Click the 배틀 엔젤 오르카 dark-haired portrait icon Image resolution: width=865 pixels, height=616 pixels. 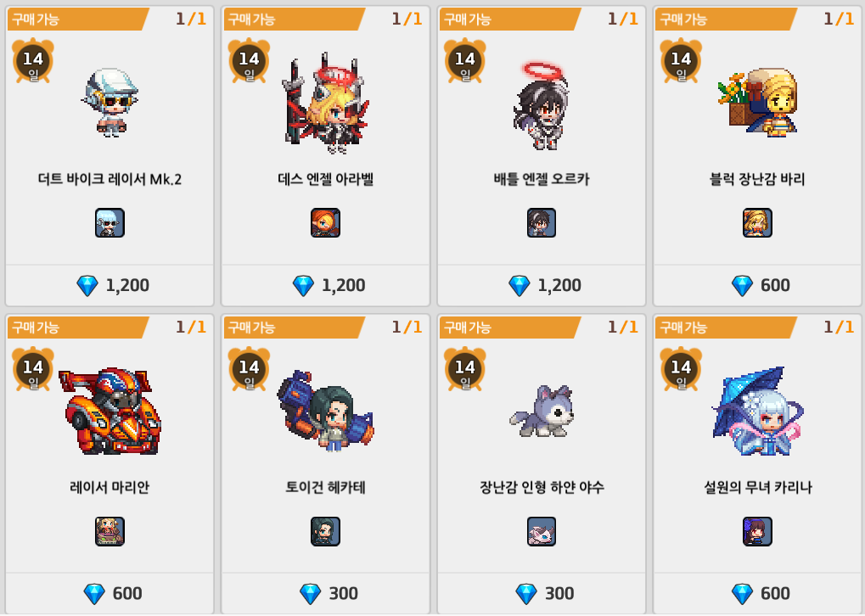(542, 223)
